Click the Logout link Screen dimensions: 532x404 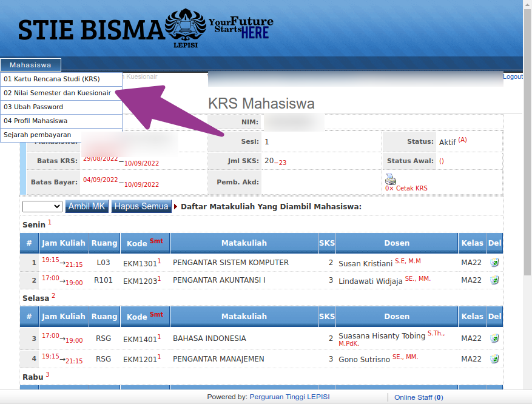tap(513, 76)
